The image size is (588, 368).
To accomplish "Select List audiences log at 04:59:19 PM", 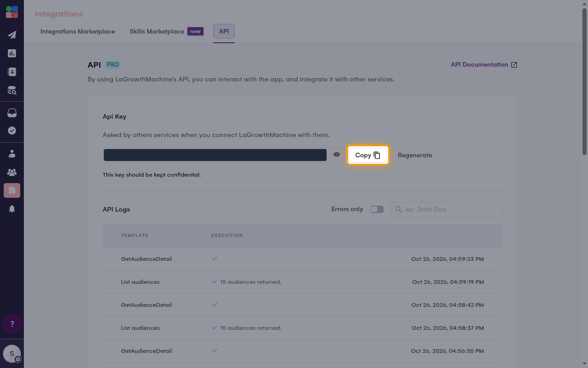I will pyautogui.click(x=302, y=282).
